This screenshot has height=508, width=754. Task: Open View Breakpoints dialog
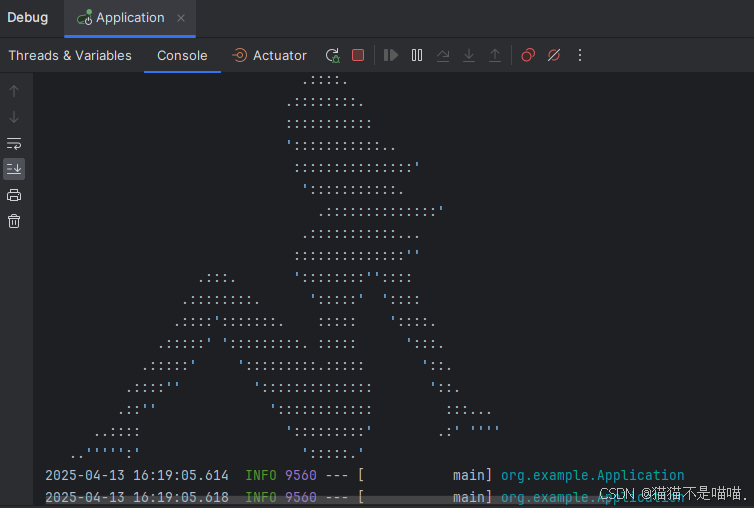528,55
